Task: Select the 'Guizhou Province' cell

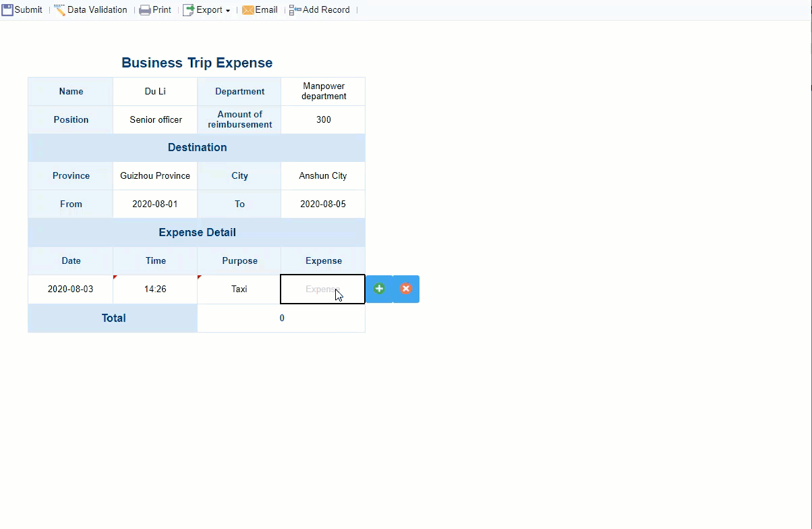Action: (155, 175)
